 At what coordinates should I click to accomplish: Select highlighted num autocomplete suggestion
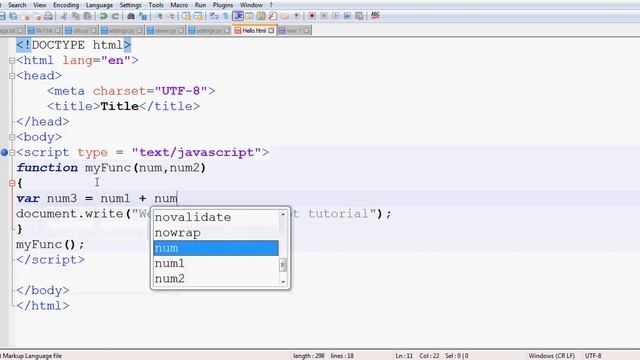216,248
